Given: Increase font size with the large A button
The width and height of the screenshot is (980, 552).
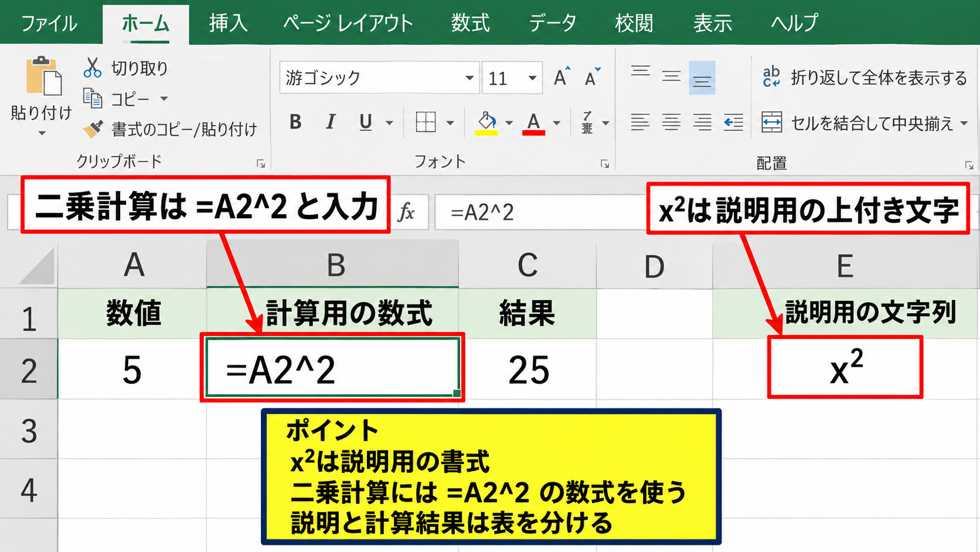Looking at the screenshot, I should (561, 77).
